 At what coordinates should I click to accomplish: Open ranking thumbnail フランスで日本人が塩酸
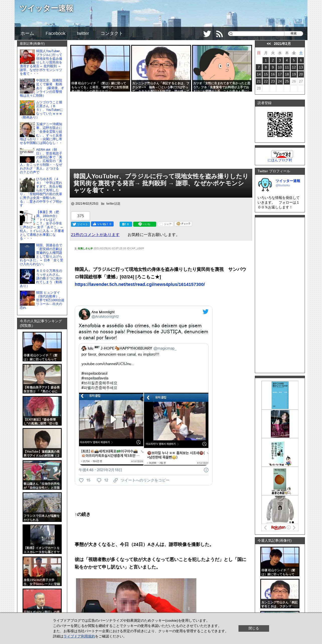pos(42,507)
